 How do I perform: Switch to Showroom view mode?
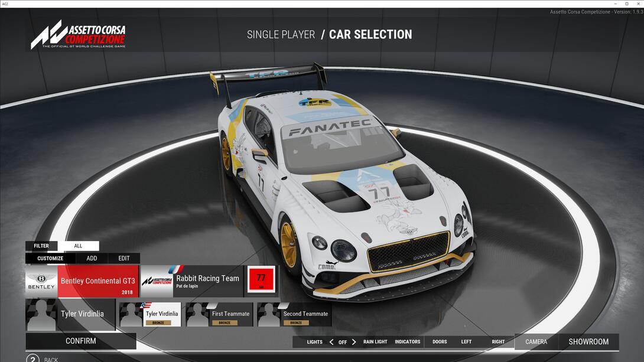pos(588,341)
